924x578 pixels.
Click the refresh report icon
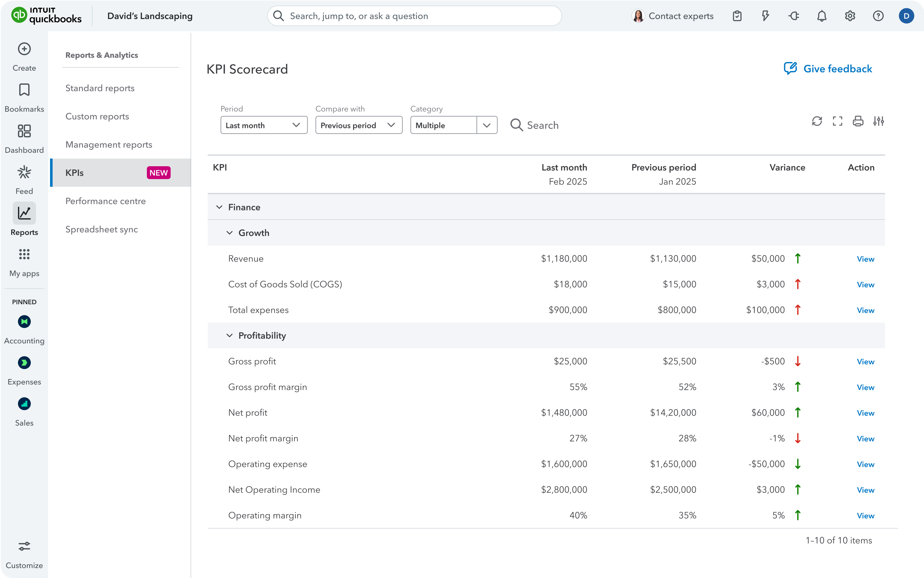817,121
